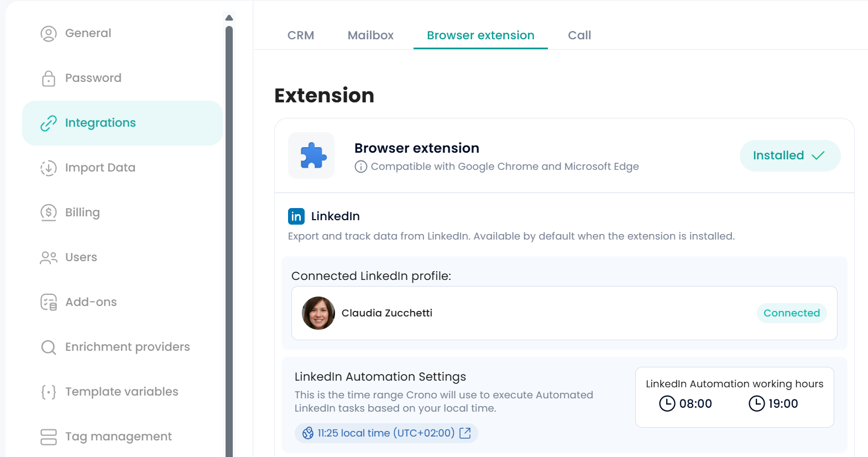The height and width of the screenshot is (457, 868).
Task: Open General settings profile icon
Action: 49,34
